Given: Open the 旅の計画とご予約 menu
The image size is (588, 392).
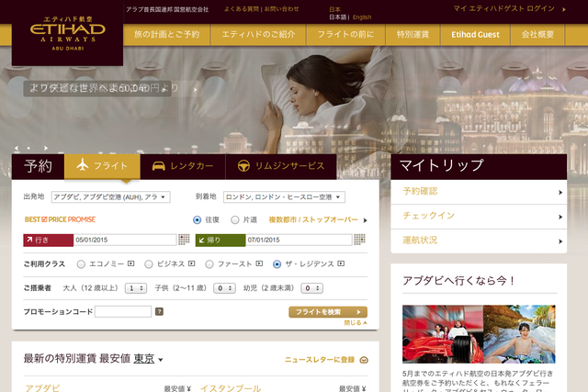Looking at the screenshot, I should pos(166,35).
